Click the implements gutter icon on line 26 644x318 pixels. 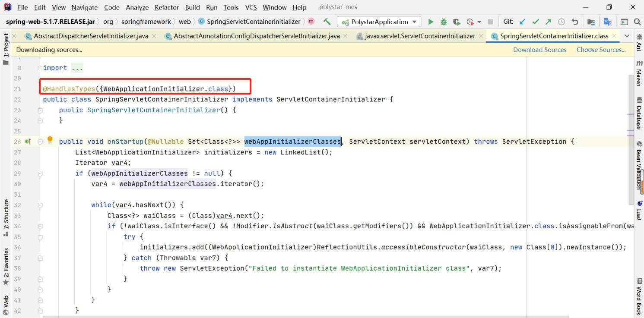28,142
